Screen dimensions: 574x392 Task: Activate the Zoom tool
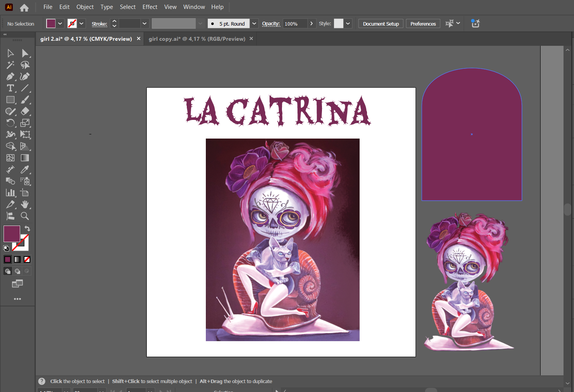click(25, 216)
